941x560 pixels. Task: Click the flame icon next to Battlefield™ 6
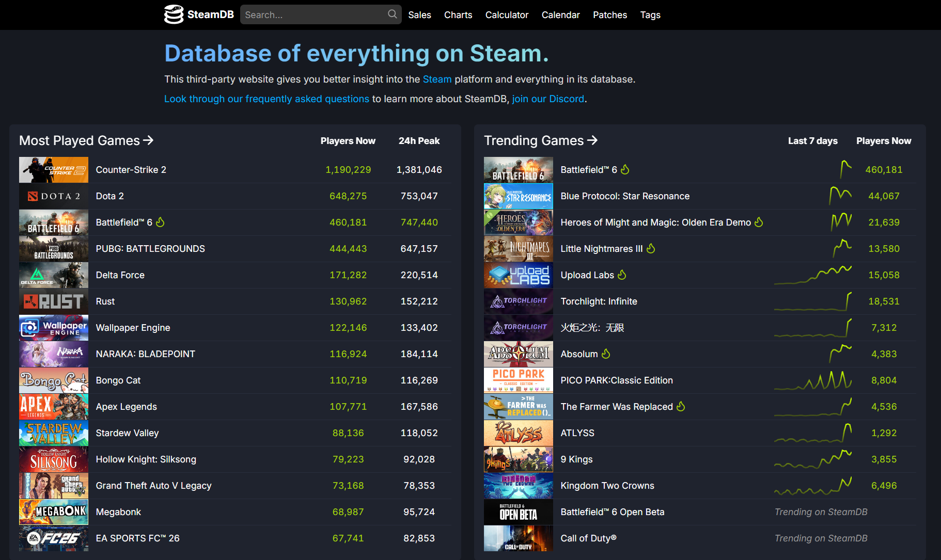tap(625, 169)
